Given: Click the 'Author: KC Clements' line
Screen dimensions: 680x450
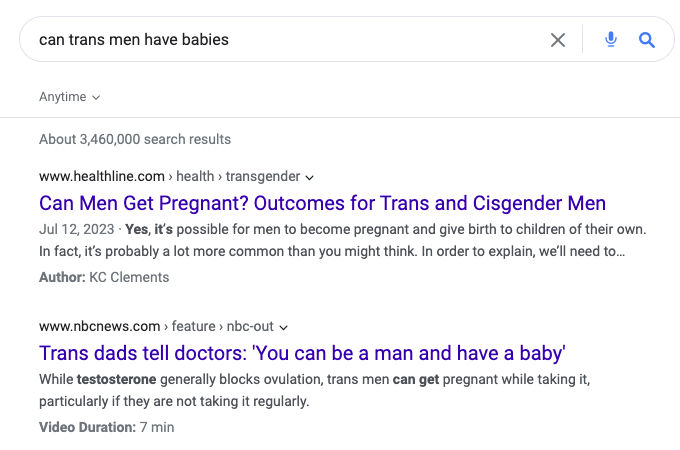Looking at the screenshot, I should tap(104, 277).
